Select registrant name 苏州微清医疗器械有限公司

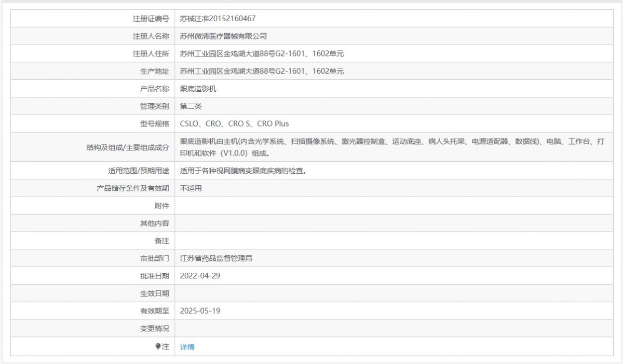pyautogui.click(x=223, y=36)
